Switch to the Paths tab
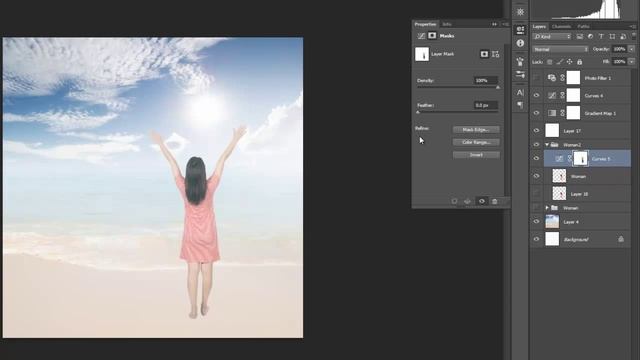 584,27
